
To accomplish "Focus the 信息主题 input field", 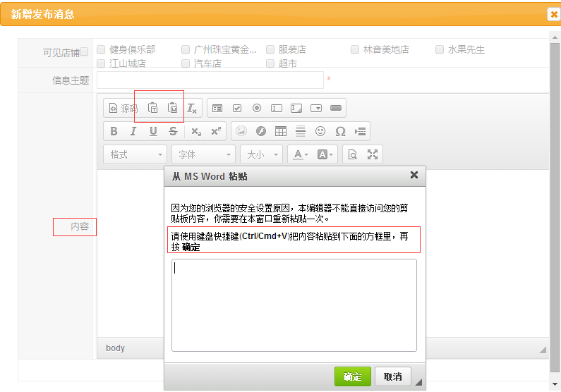I will 210,80.
